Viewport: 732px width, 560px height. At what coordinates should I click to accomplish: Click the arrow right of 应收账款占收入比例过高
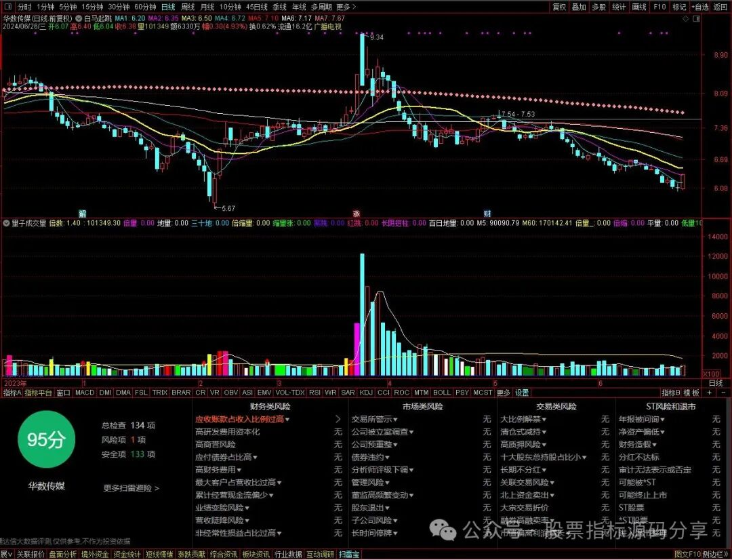tap(338, 420)
